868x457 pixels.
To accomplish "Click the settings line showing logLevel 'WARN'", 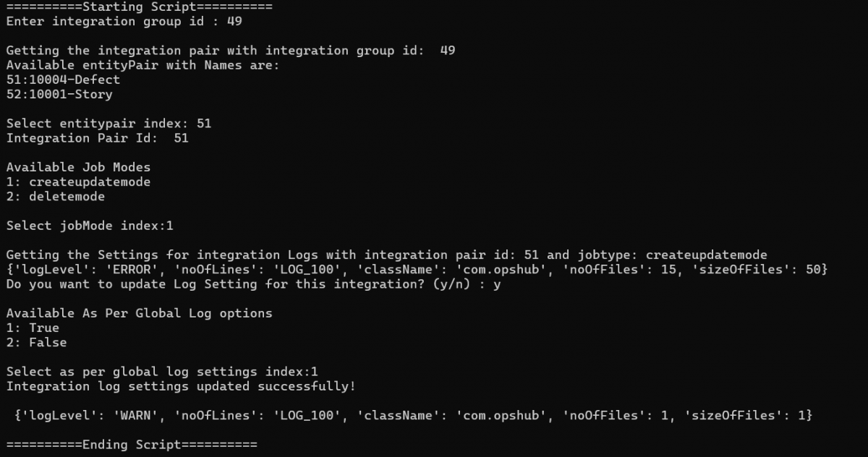I will pyautogui.click(x=413, y=415).
